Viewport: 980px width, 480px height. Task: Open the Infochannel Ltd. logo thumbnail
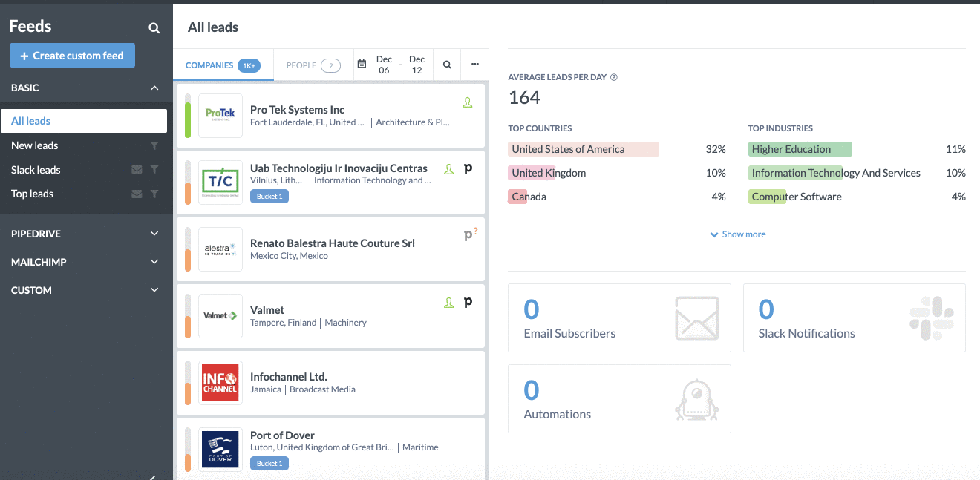coord(220,382)
